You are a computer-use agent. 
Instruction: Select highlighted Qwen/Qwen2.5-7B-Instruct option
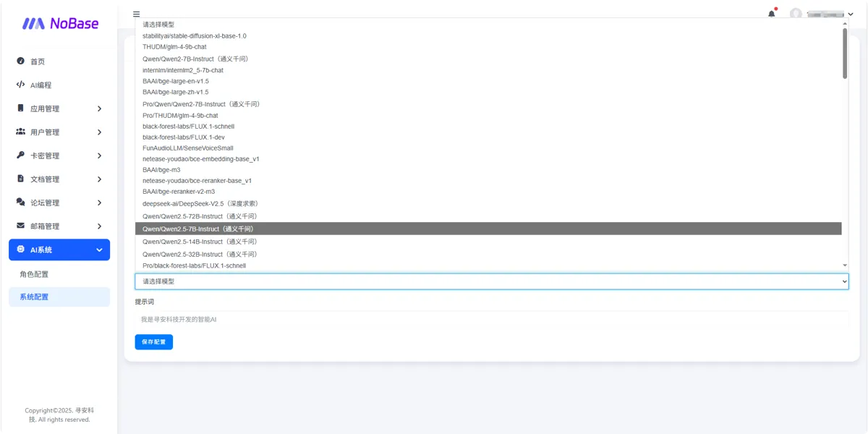click(488, 229)
